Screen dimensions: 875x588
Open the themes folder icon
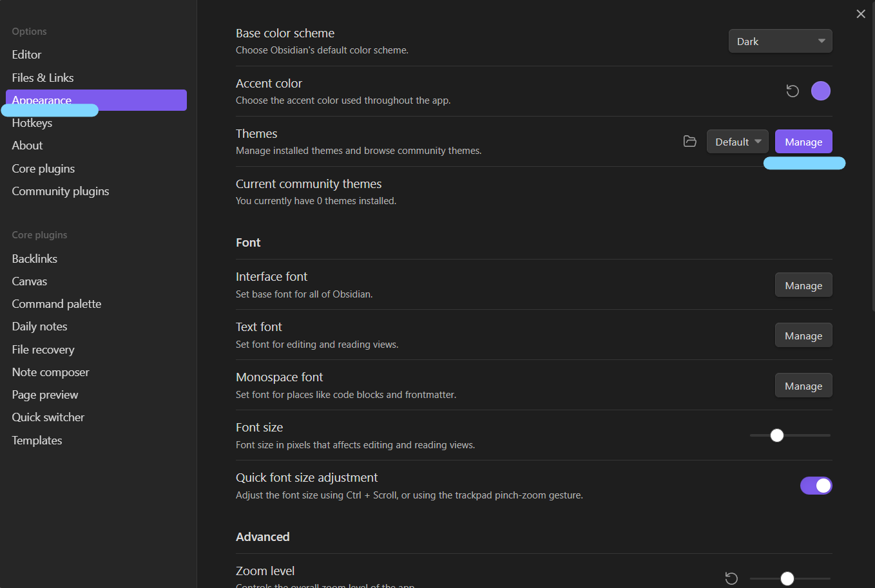[689, 142]
